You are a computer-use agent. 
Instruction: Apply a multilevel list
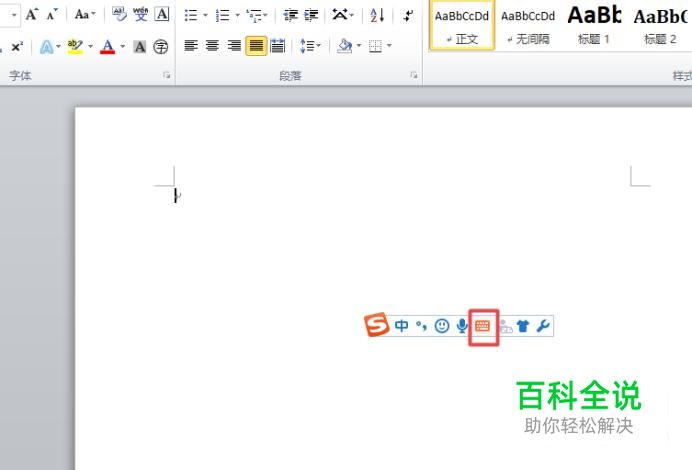[x=254, y=16]
